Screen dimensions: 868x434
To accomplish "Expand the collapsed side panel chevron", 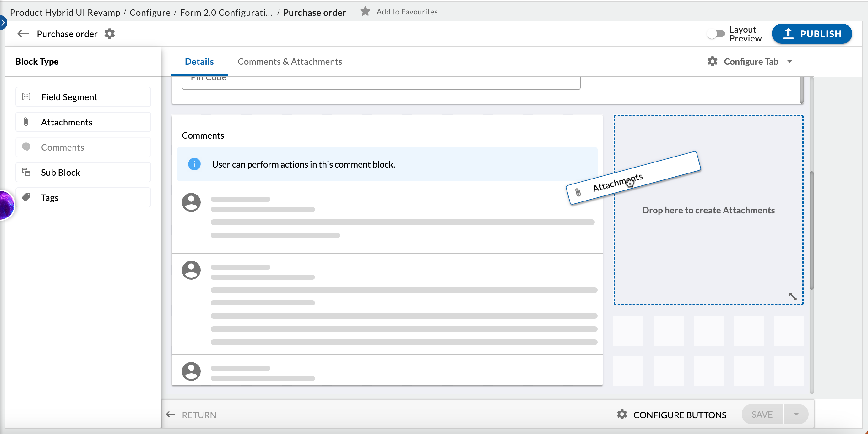I will click(3, 23).
